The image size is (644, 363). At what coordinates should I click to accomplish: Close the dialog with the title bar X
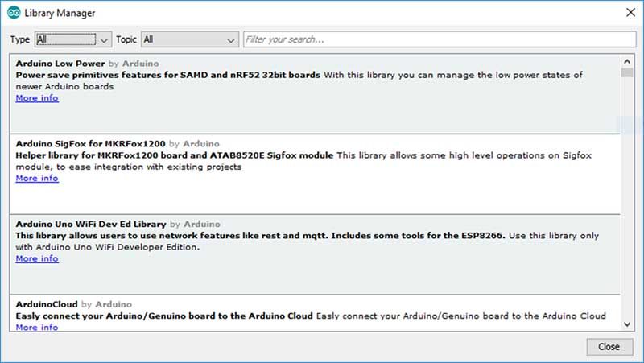click(x=629, y=13)
